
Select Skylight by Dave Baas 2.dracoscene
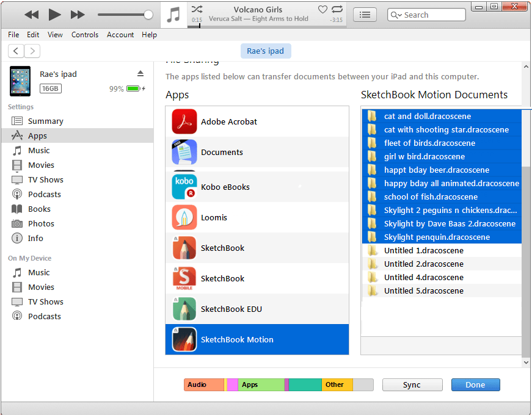[x=442, y=223]
